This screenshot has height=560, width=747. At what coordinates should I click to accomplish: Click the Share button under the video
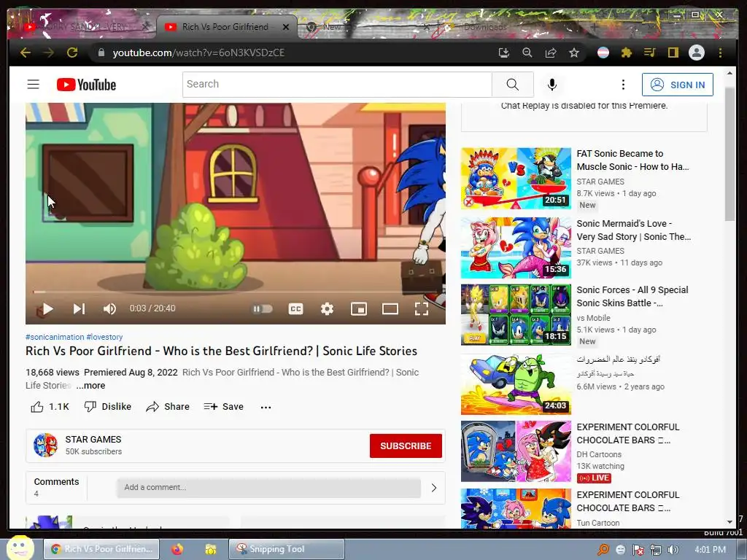pos(168,407)
